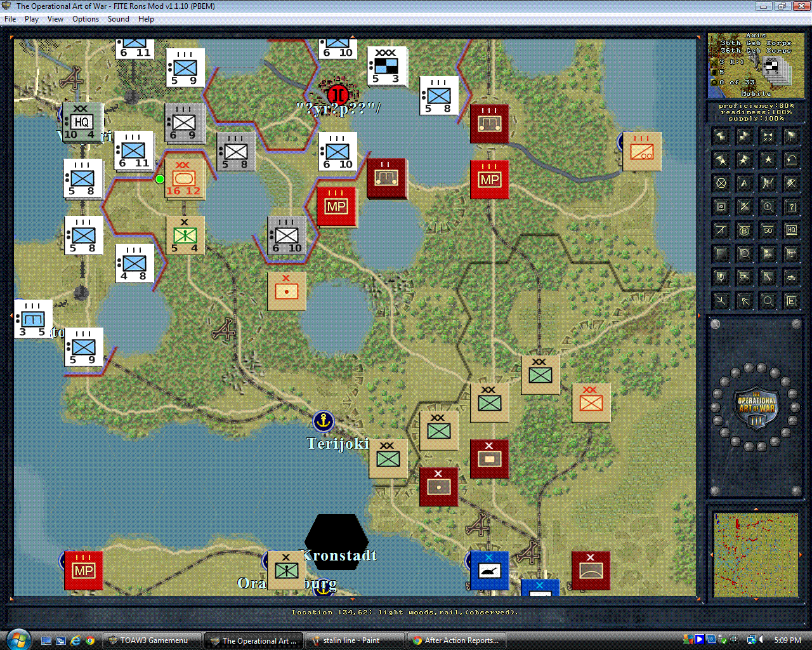Image resolution: width=812 pixels, height=650 pixels.
Task: Switch to stalin line - Paint window
Action: pyautogui.click(x=355, y=640)
